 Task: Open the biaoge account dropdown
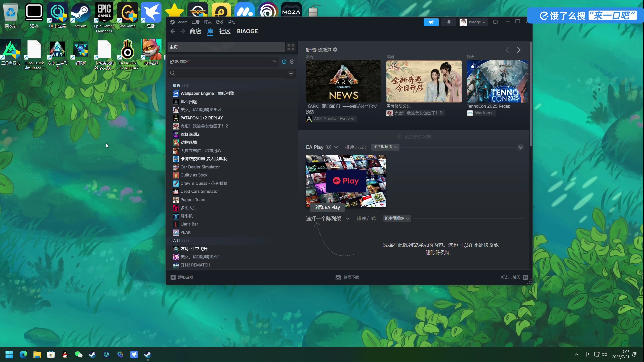[x=473, y=22]
